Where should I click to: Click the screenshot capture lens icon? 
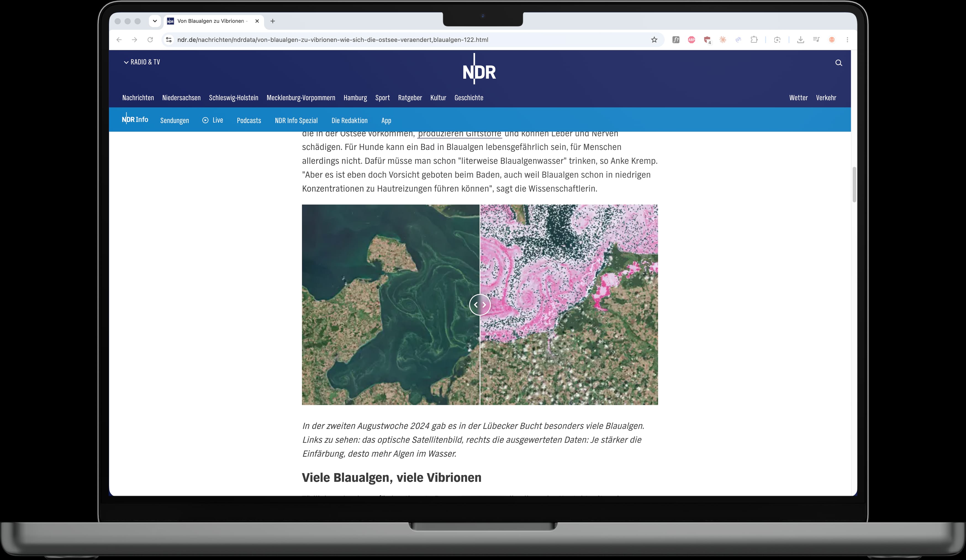777,40
